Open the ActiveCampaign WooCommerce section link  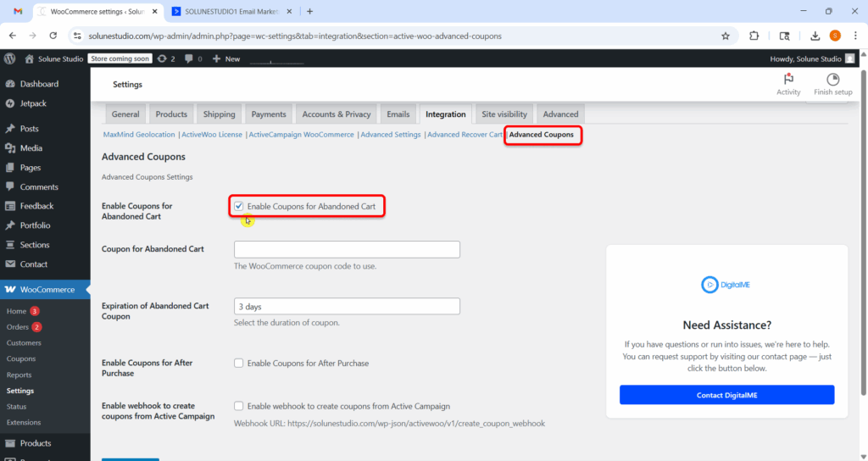click(x=301, y=135)
